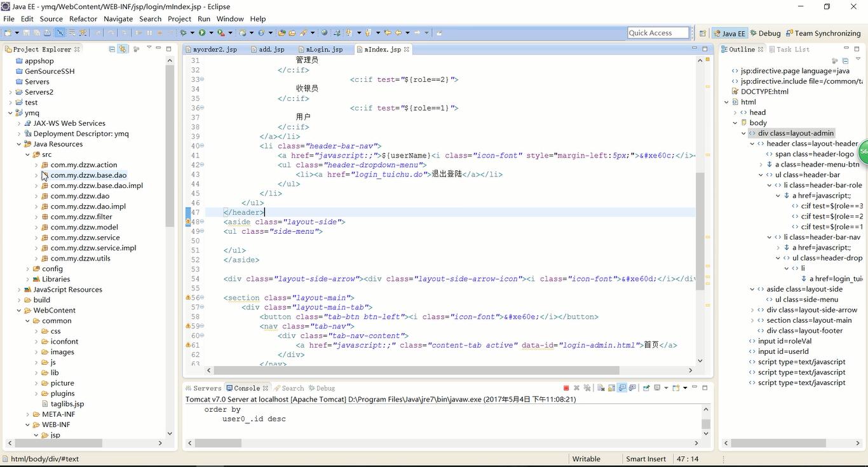Click Collapse All in Outline view
868x467 pixels.
coord(845,61)
